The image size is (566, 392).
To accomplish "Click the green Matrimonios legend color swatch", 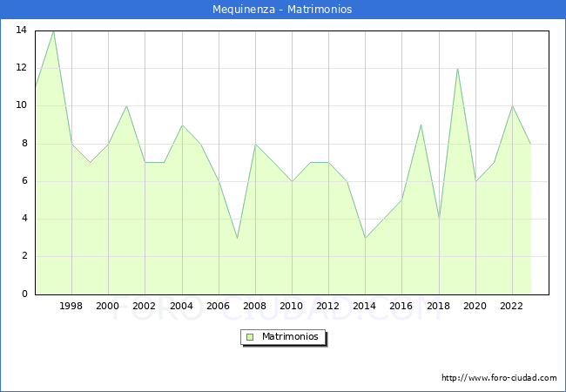I will tap(249, 336).
